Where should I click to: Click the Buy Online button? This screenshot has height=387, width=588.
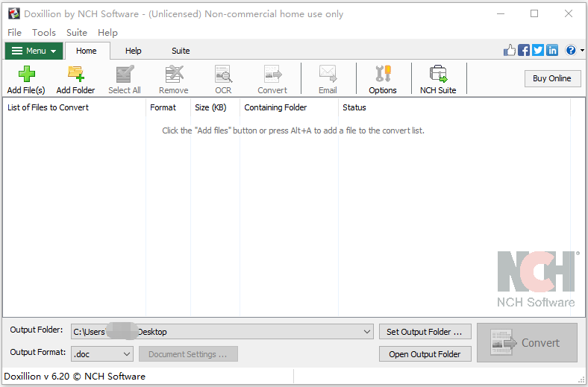[552, 78]
